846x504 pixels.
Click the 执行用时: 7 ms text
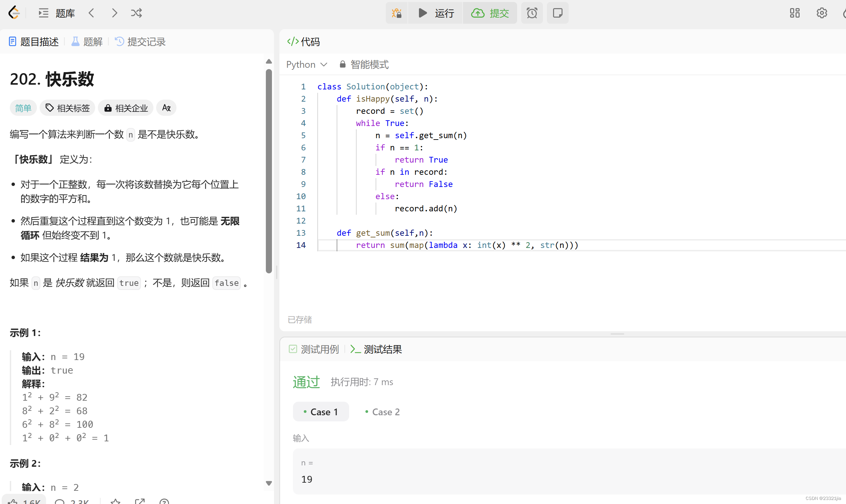click(362, 382)
